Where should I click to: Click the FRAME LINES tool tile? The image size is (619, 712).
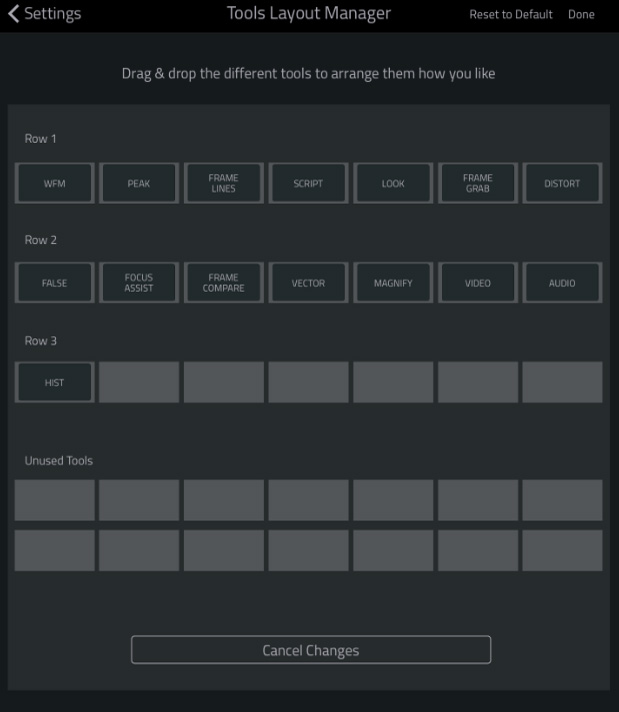point(223,183)
